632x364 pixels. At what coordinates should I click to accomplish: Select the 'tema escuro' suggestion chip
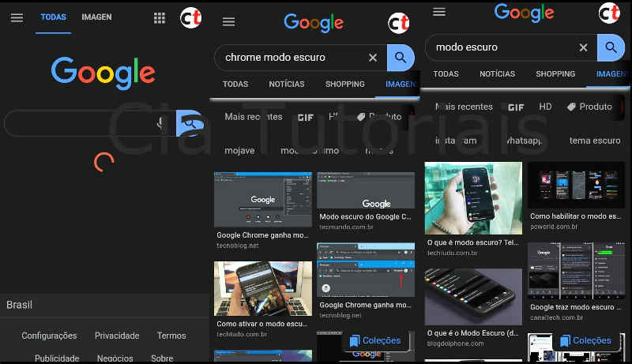[x=594, y=141]
